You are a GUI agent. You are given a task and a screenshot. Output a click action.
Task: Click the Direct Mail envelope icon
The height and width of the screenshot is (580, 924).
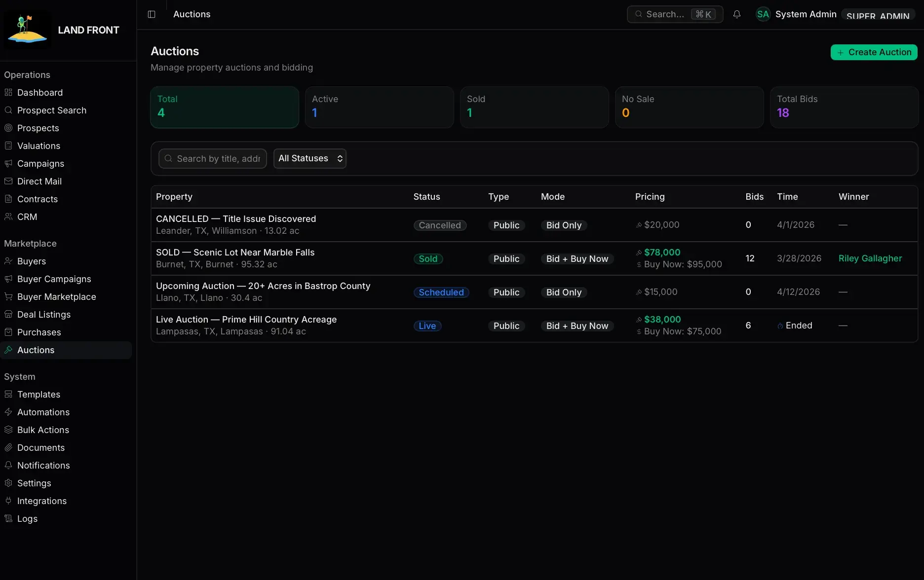tap(8, 181)
